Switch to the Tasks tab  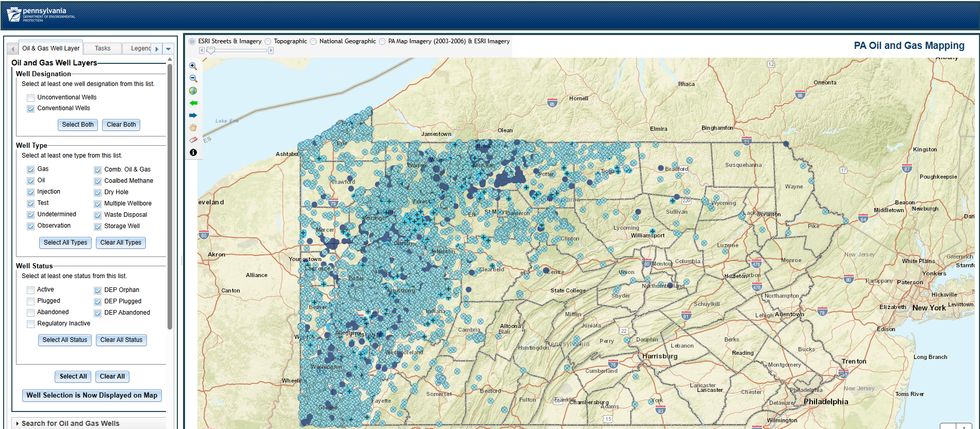click(x=103, y=48)
